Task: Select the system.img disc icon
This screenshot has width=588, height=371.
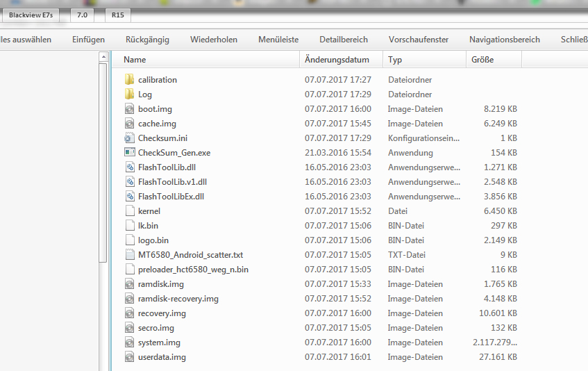Action: pos(129,343)
